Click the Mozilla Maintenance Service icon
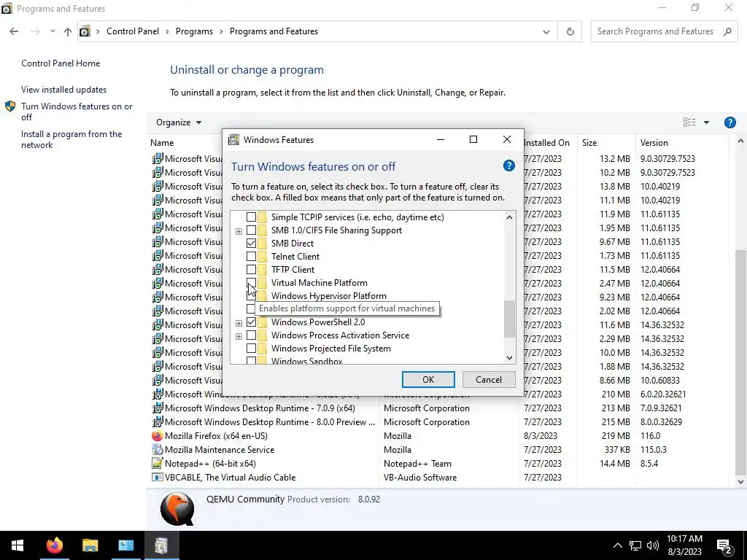Screen dimensions: 747x560 click(x=158, y=449)
